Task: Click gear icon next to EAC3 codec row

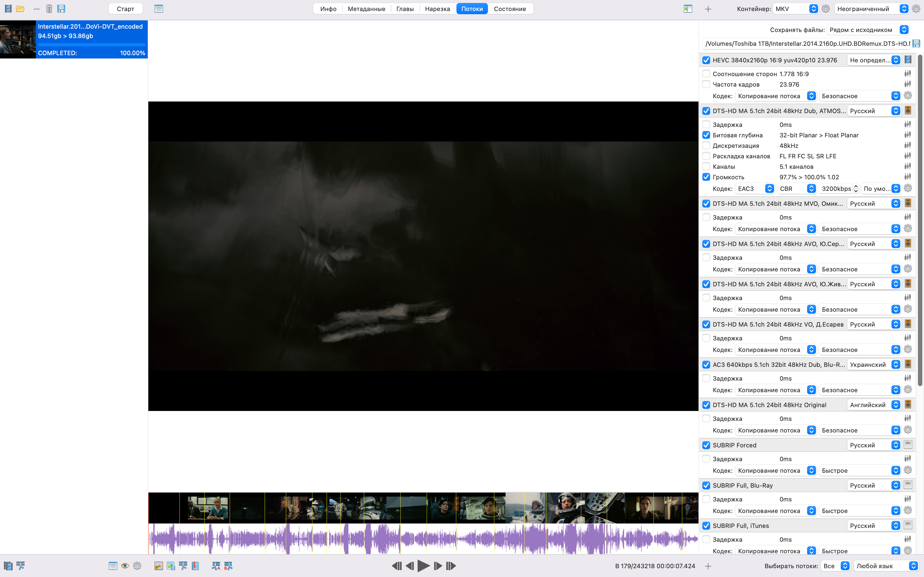Action: [908, 188]
